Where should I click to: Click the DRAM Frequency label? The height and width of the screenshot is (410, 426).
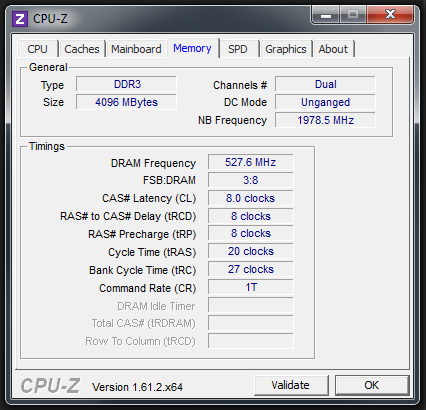153,163
